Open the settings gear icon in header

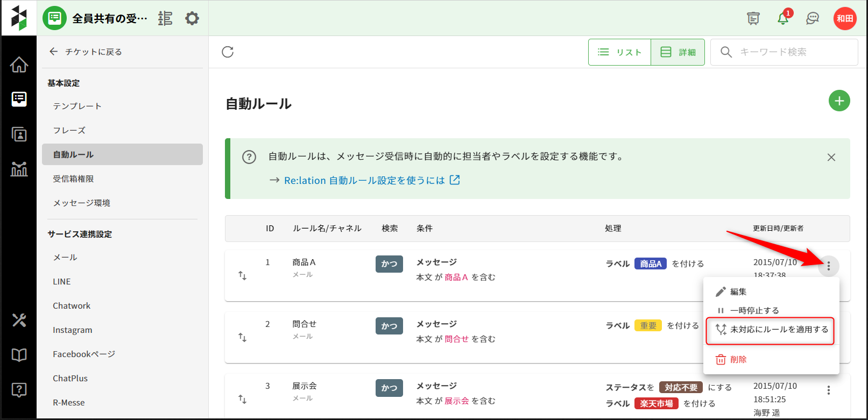point(192,18)
